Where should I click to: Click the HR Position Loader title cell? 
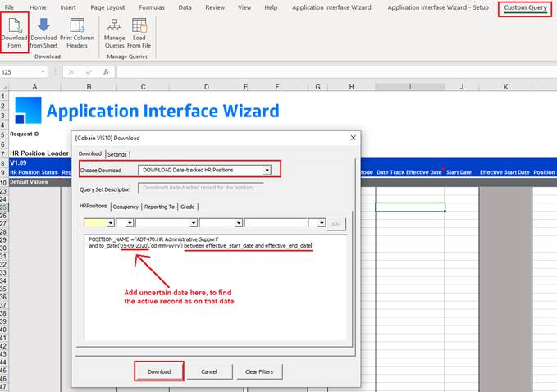(x=39, y=153)
